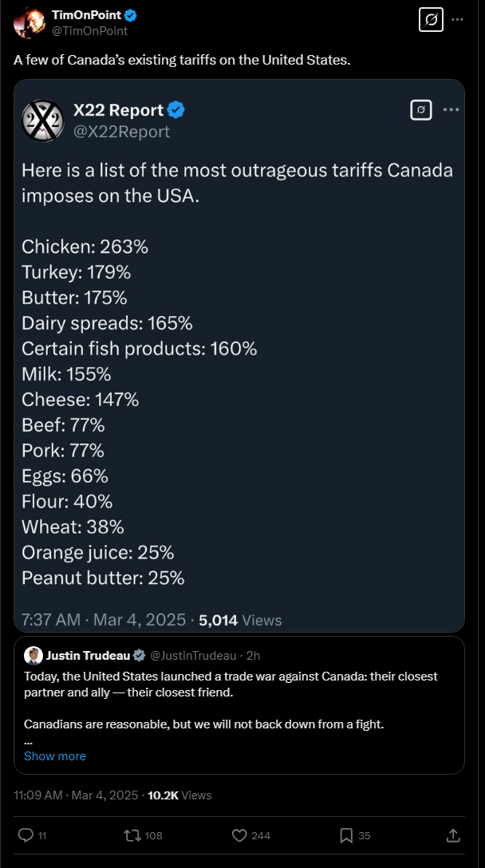Click Justin Trudeau's small avatar
The height and width of the screenshot is (868, 485).
coord(34,656)
